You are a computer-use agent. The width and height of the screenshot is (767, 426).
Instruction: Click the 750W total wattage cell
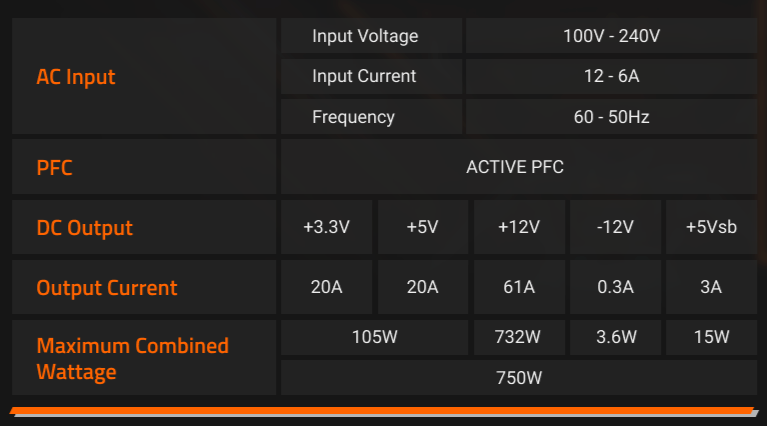point(518,378)
